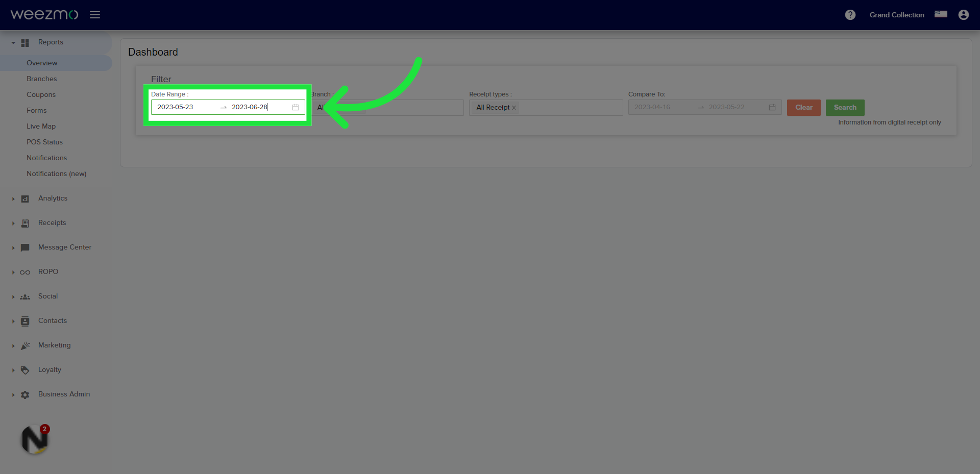
Task: Click the Loyalty menu label
Action: (50, 370)
